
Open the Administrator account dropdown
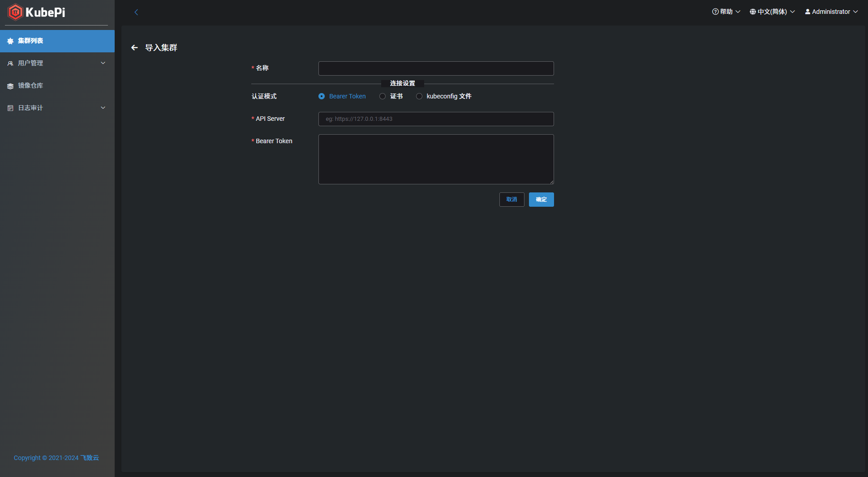point(831,12)
